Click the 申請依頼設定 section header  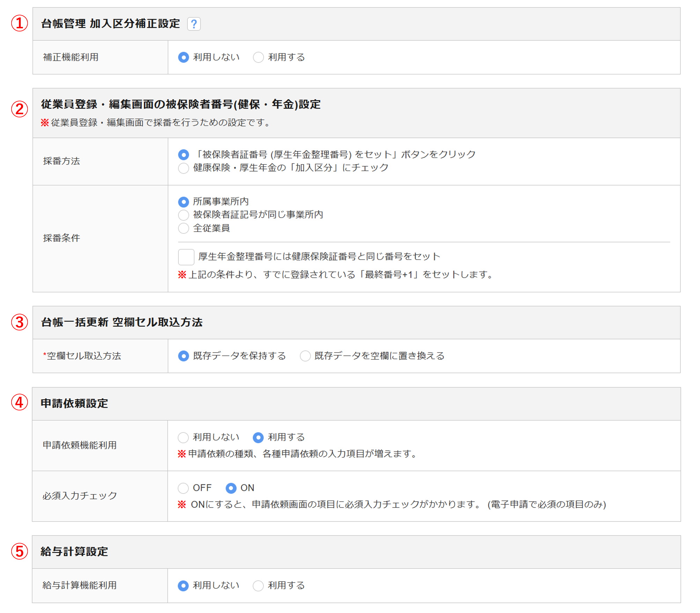pos(74,403)
